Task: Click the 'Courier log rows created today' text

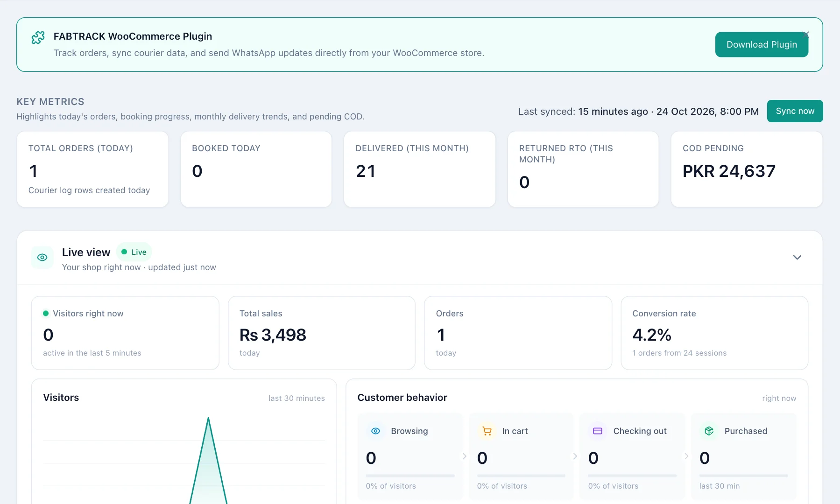Action: [89, 190]
